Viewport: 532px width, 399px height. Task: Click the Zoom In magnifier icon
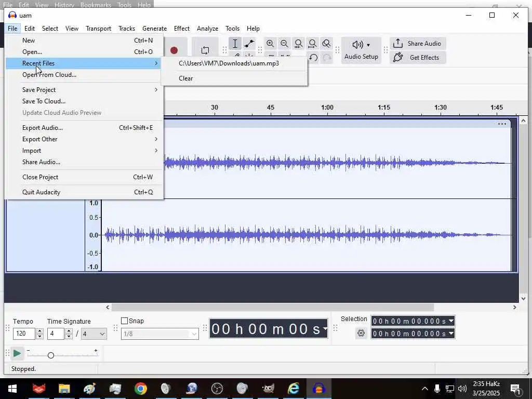point(270,44)
